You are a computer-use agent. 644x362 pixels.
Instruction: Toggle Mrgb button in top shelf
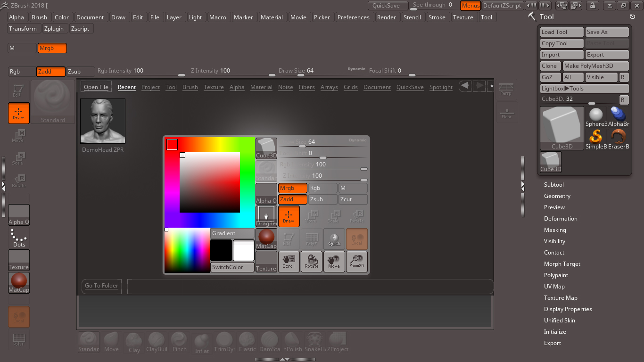[52, 48]
